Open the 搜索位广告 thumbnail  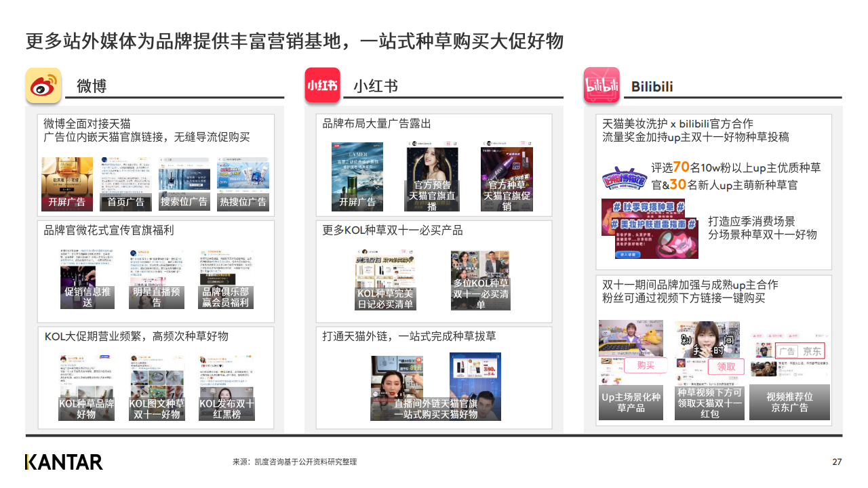[x=184, y=183]
